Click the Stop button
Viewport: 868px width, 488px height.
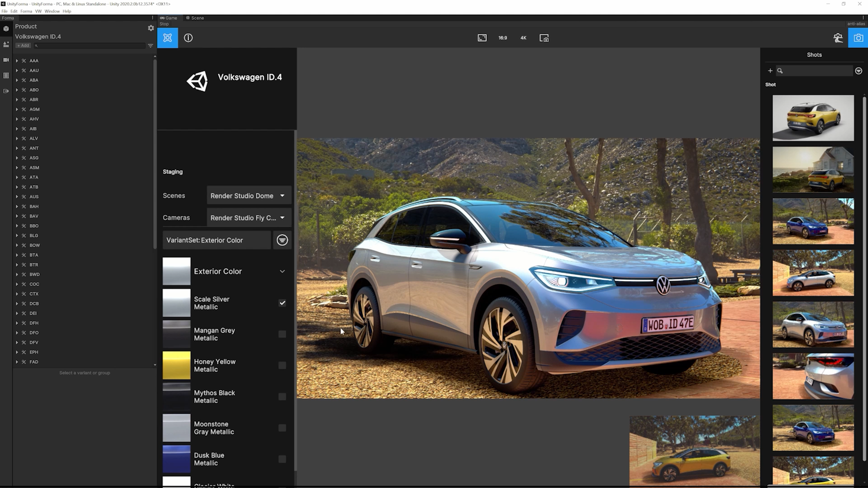click(x=164, y=24)
